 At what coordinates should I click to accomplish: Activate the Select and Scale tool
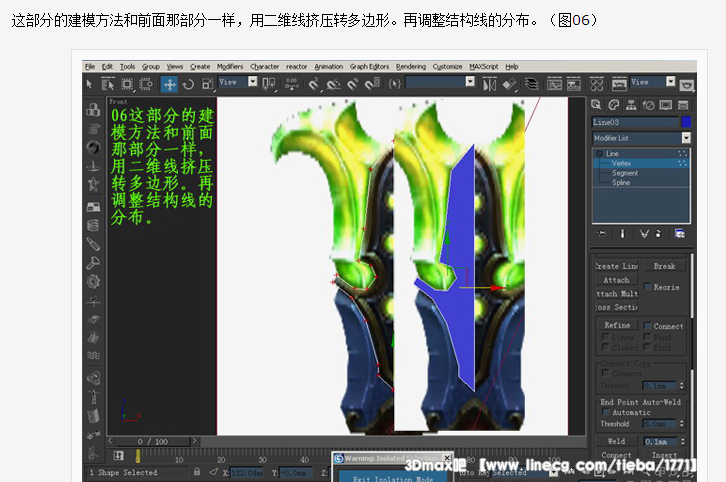[x=207, y=84]
